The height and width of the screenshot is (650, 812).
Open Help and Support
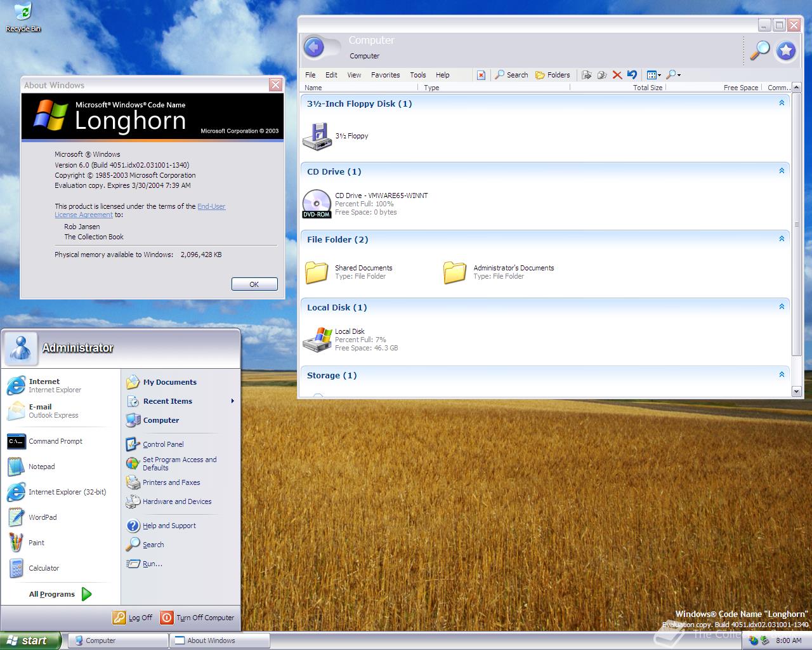coord(181,526)
